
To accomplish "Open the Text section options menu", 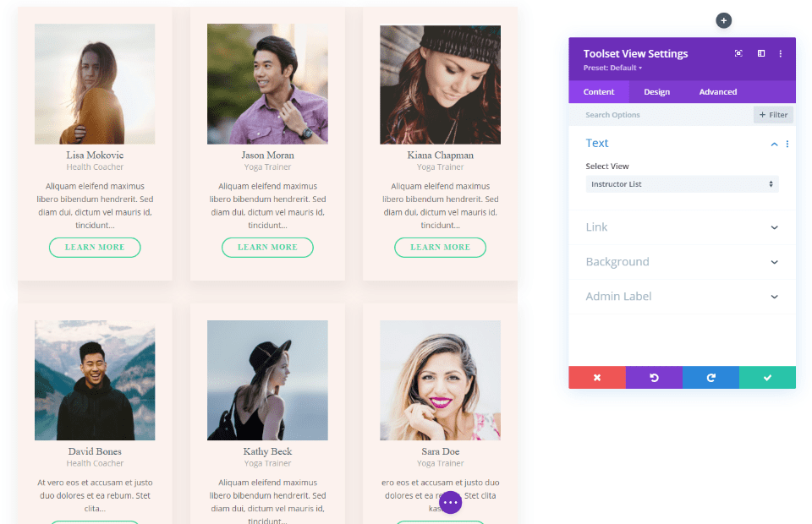I will pos(787,143).
